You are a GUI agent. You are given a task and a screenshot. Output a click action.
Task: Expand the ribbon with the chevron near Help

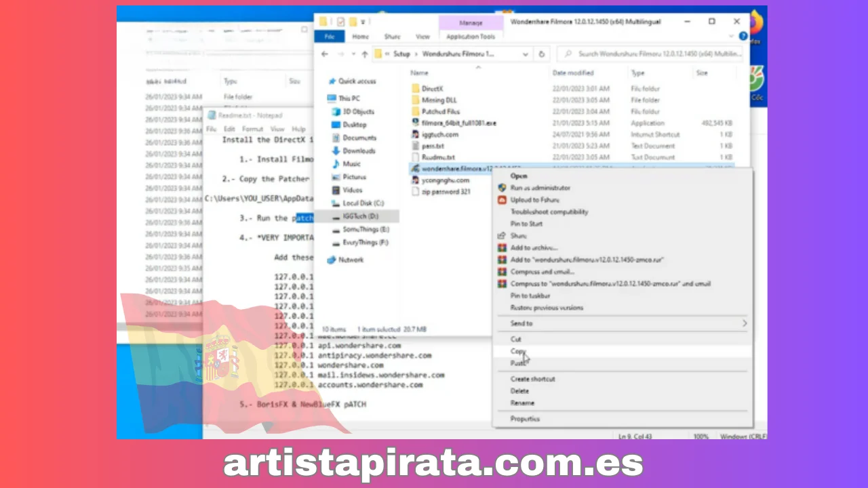click(x=732, y=36)
